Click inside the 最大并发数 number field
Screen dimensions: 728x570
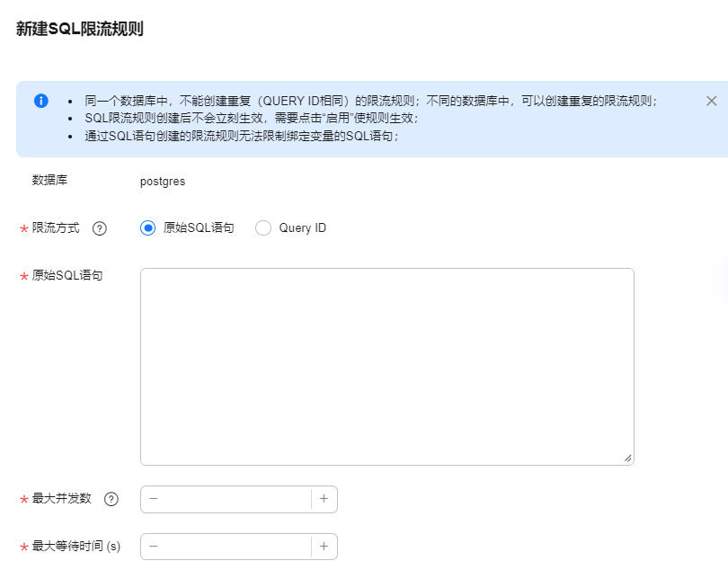[x=238, y=499]
